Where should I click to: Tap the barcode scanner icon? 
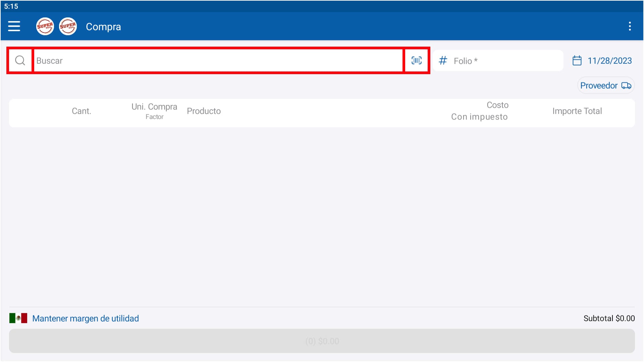click(416, 60)
